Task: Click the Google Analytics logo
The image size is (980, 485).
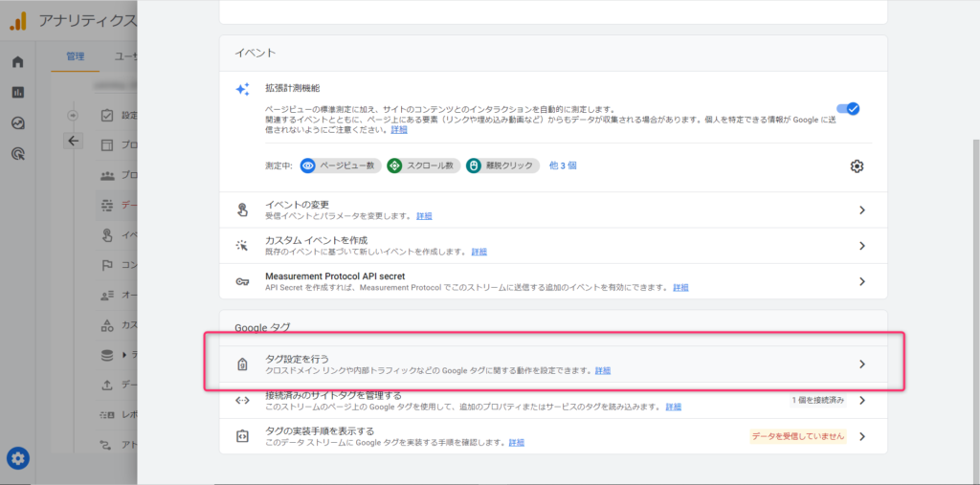Action: pyautogui.click(x=18, y=21)
